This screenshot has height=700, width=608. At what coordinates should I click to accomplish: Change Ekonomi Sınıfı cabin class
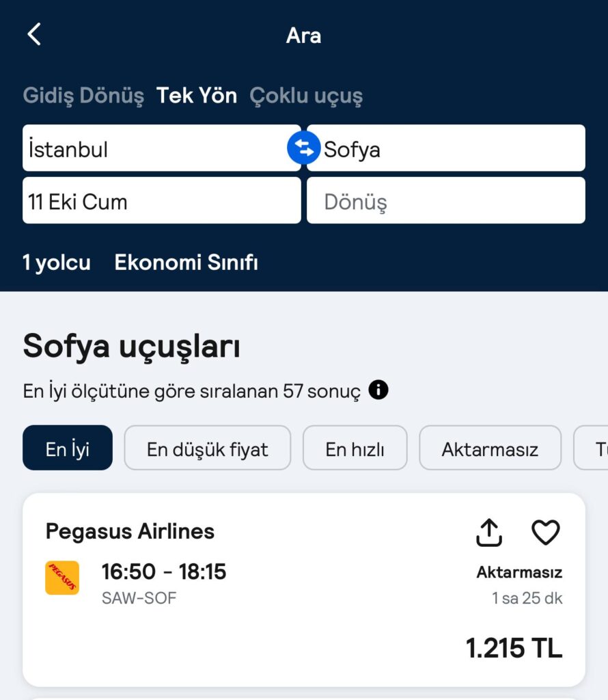pyautogui.click(x=186, y=262)
